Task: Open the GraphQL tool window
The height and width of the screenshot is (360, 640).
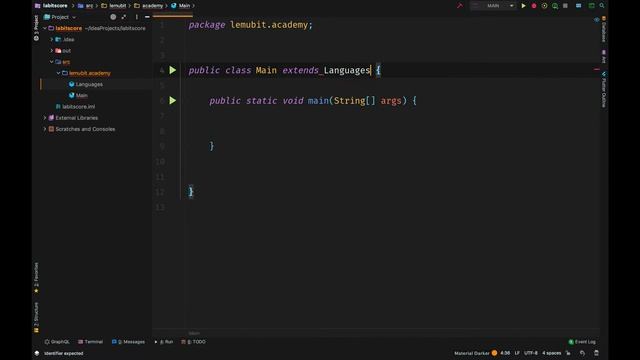Action: pos(57,342)
